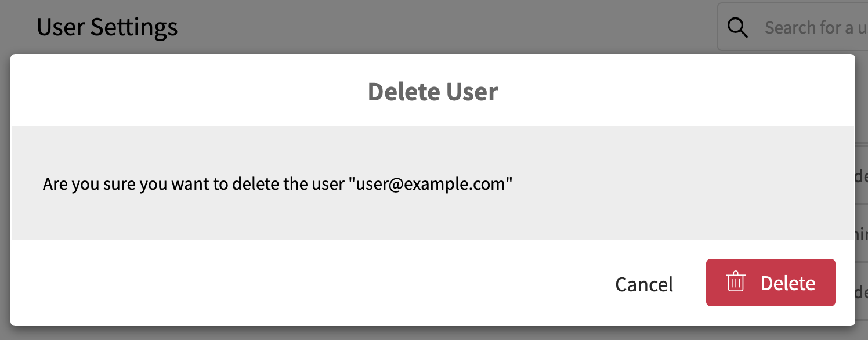
Task: Click the "Search for a" placeholder text
Action: click(x=809, y=27)
